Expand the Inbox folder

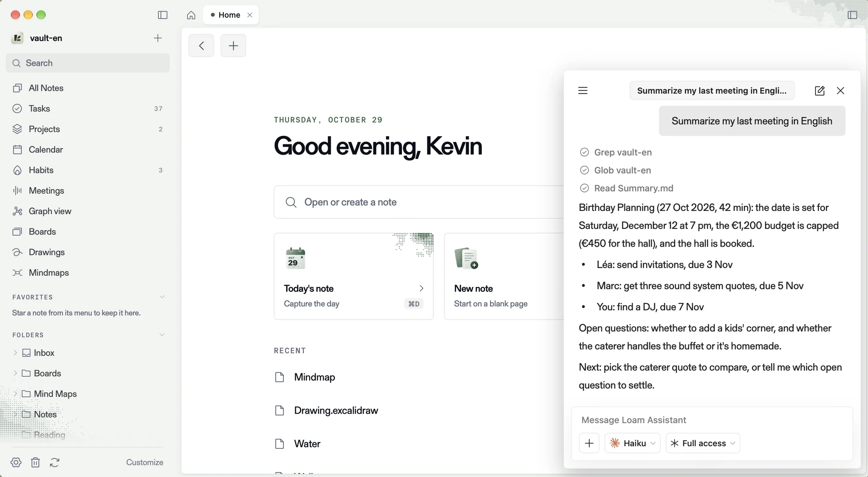coord(15,353)
